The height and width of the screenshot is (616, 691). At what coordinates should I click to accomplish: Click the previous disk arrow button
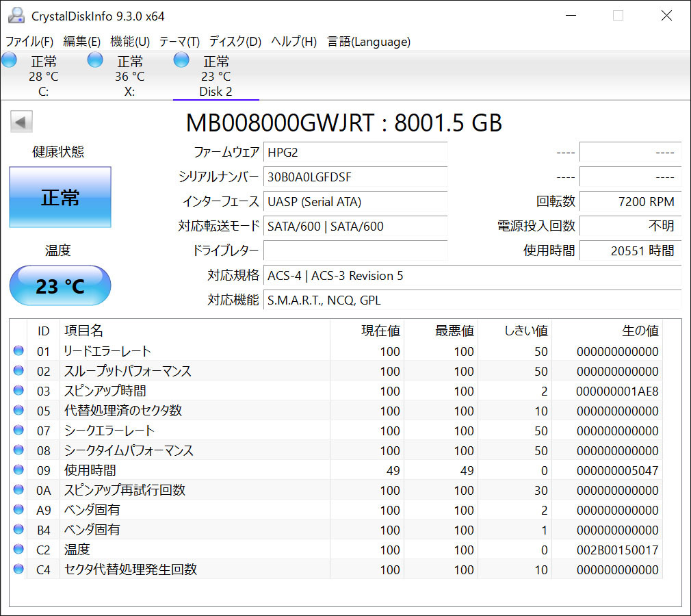(x=21, y=123)
